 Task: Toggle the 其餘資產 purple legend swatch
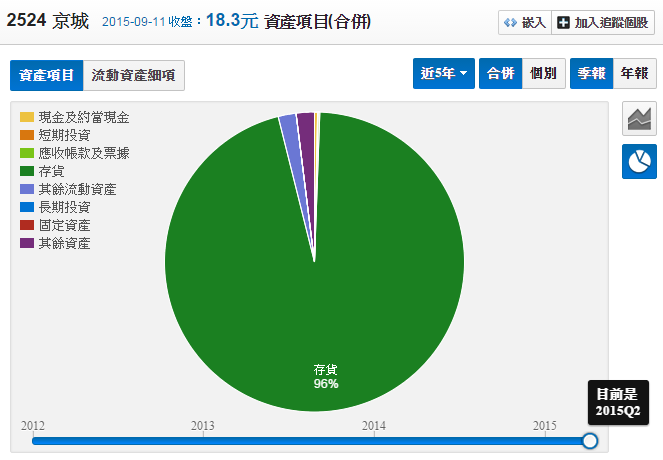(x=27, y=243)
